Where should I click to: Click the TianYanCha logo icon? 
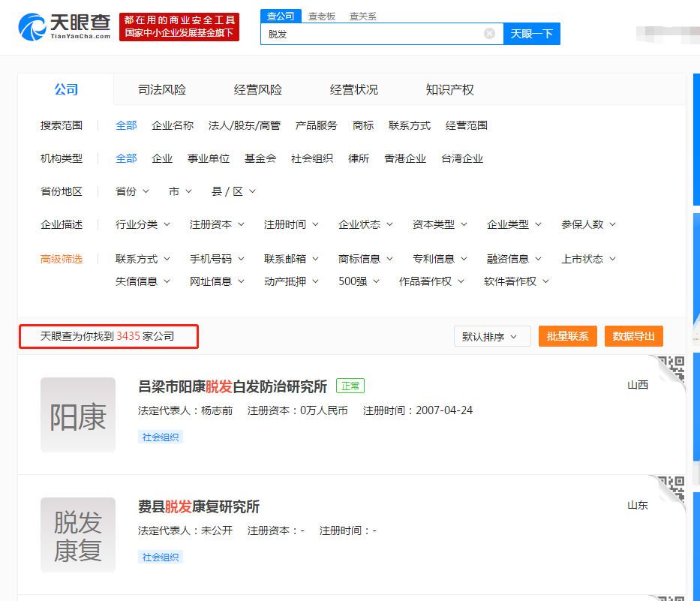point(32,27)
